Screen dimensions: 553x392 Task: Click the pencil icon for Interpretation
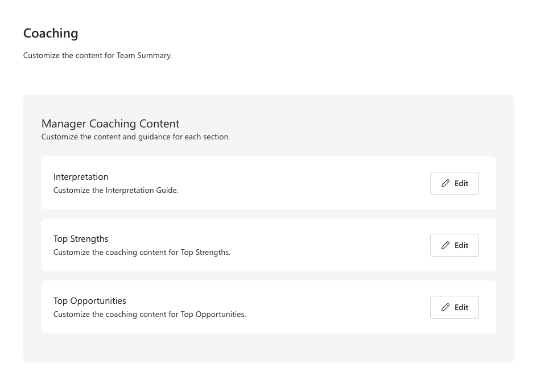tap(445, 183)
